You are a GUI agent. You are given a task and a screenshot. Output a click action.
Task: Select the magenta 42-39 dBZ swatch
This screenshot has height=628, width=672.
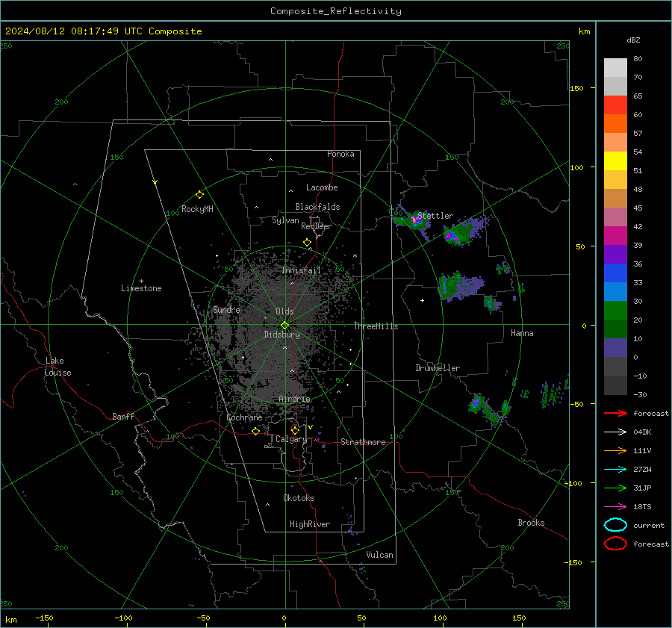[x=615, y=236]
